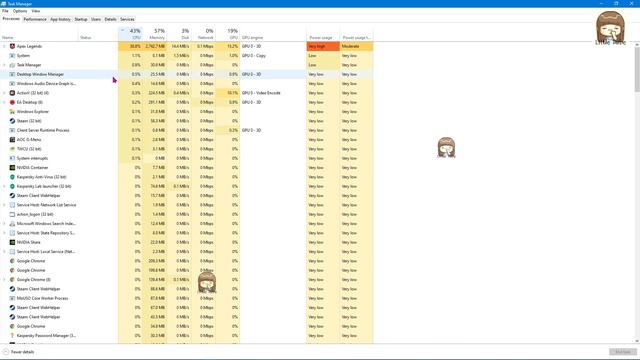
Task: Expand the Kaspersky Lab launcher group
Action: point(4,187)
